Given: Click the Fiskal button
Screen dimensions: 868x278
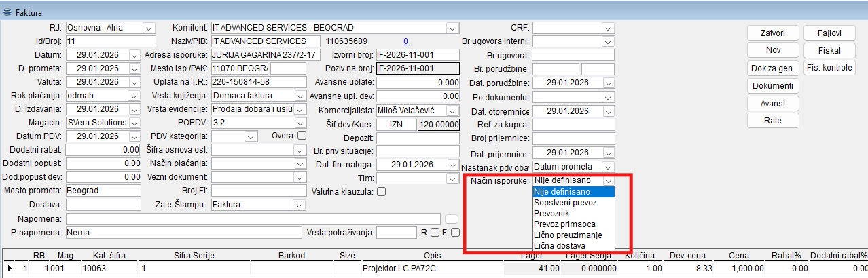Looking at the screenshot, I should (829, 51).
